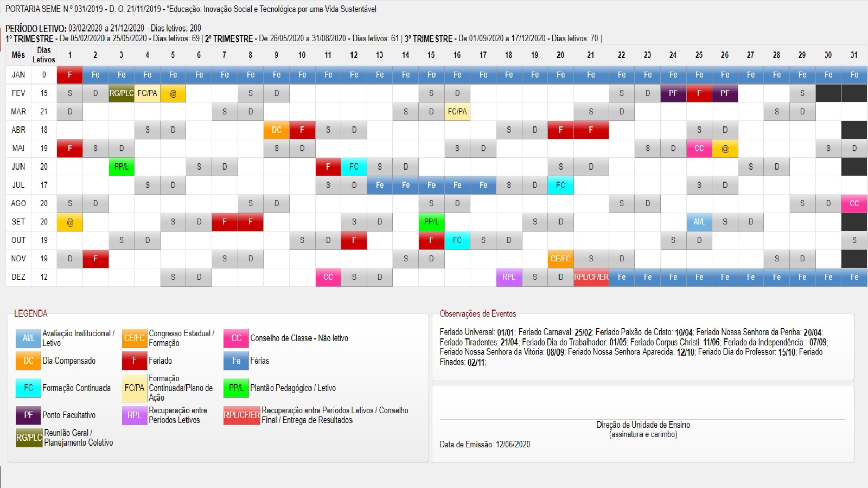Click the RG/PLC cell in the FEV row
The height and width of the screenshot is (488, 868).
tap(121, 93)
